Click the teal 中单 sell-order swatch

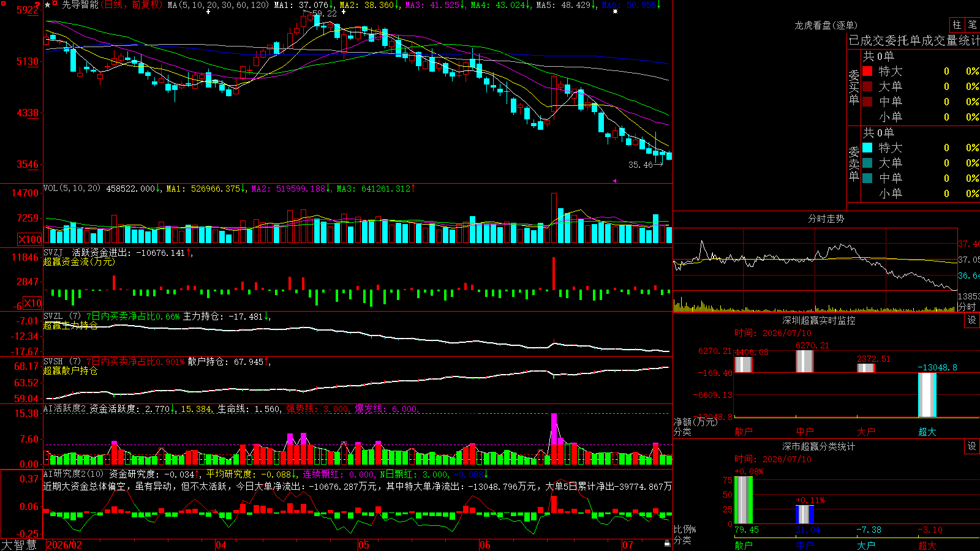pos(867,178)
